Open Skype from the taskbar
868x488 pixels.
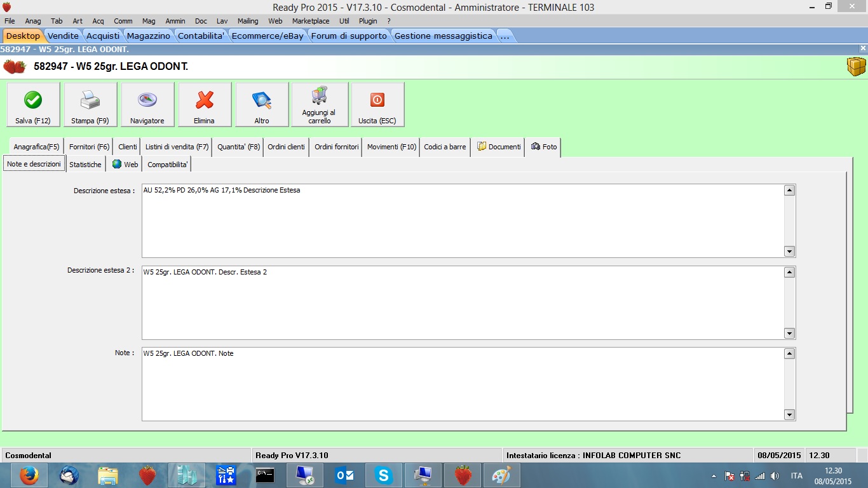[384, 475]
